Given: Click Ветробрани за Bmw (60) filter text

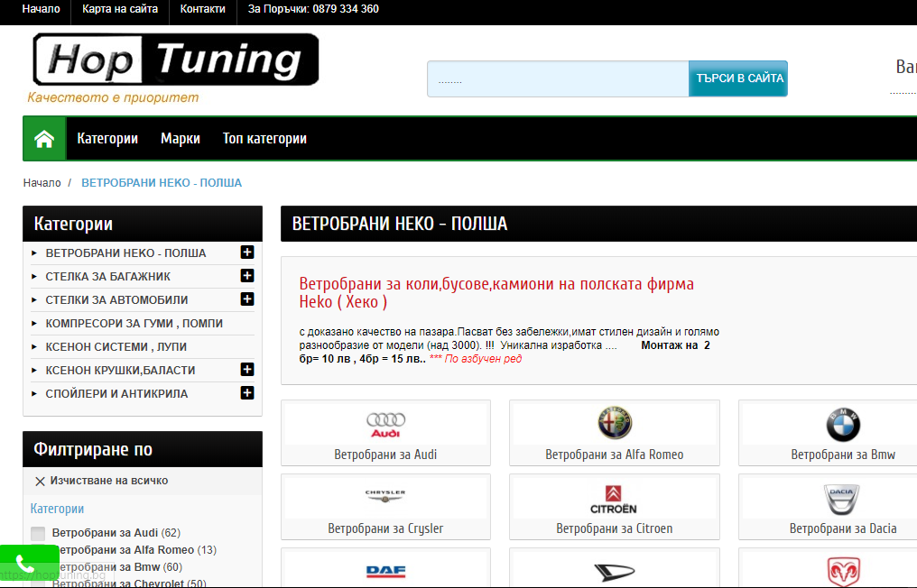Looking at the screenshot, I should 117,567.
